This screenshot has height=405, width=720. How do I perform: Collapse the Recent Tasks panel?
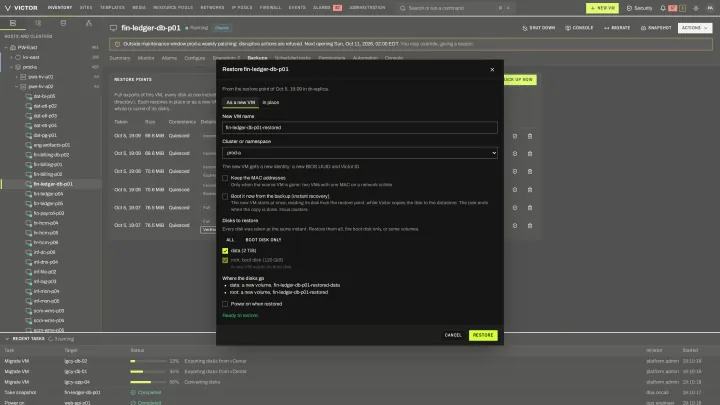[x=7, y=339]
